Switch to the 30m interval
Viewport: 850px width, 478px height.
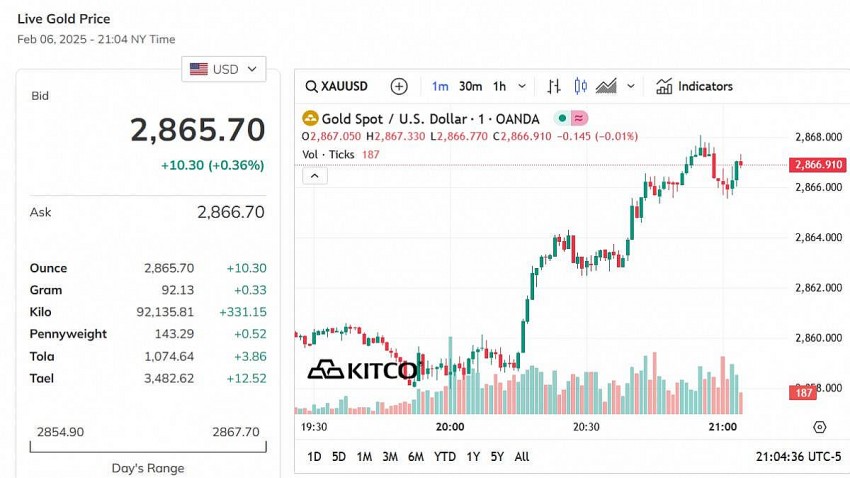coord(470,87)
